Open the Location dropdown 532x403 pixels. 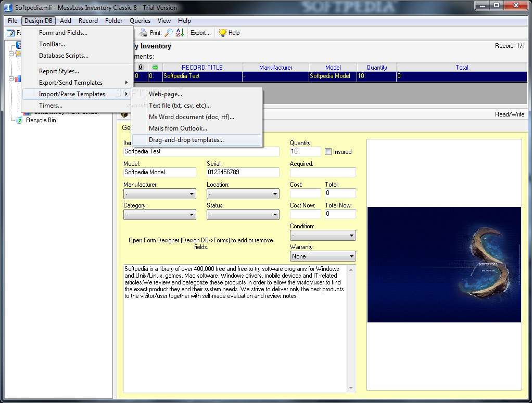coord(243,194)
